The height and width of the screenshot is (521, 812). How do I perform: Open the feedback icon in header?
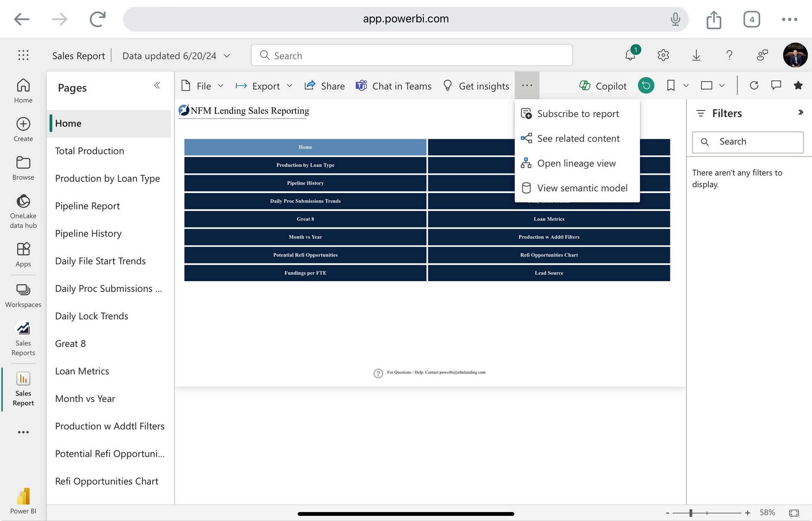coord(762,55)
